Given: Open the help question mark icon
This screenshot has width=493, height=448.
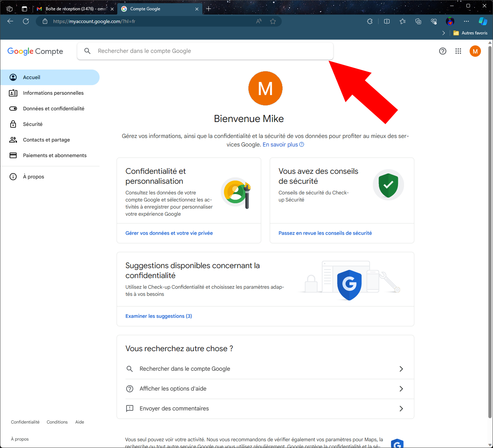Looking at the screenshot, I should (443, 51).
